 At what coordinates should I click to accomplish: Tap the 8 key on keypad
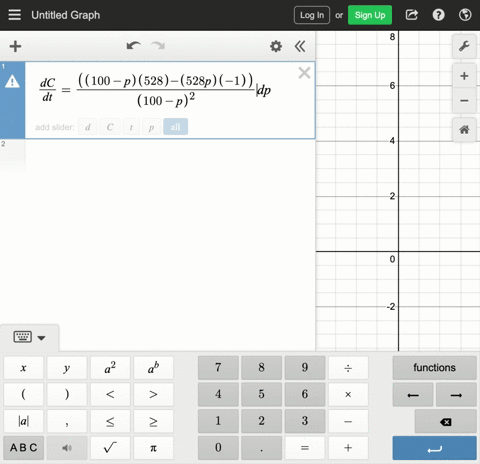tap(261, 368)
